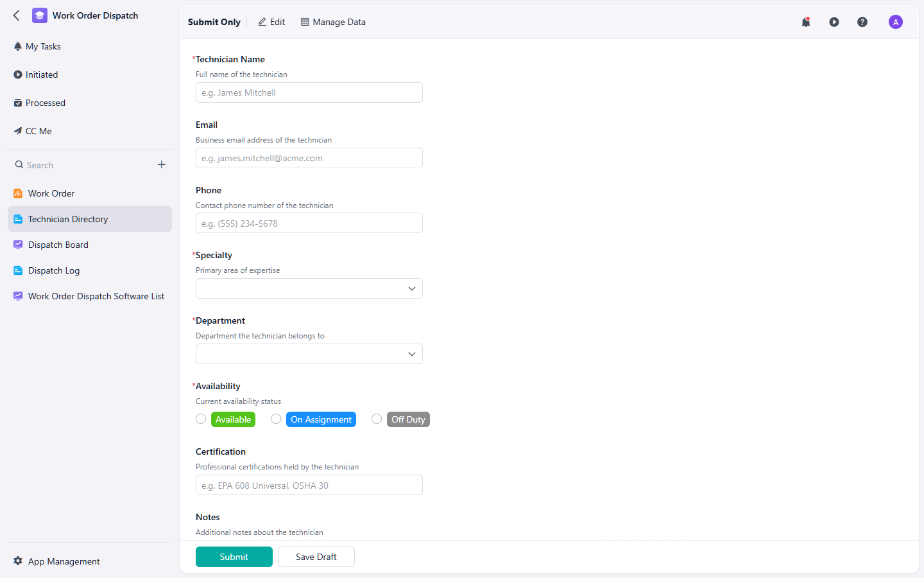The width and height of the screenshot is (924, 578).
Task: Open notifications bell icon in top bar
Action: coord(806,22)
